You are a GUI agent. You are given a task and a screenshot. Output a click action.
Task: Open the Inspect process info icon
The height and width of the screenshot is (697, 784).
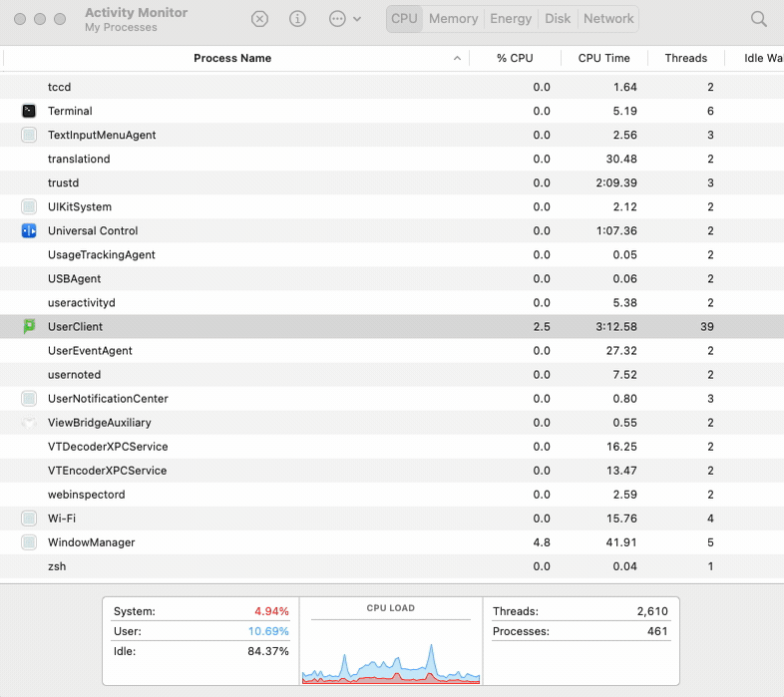click(x=297, y=19)
